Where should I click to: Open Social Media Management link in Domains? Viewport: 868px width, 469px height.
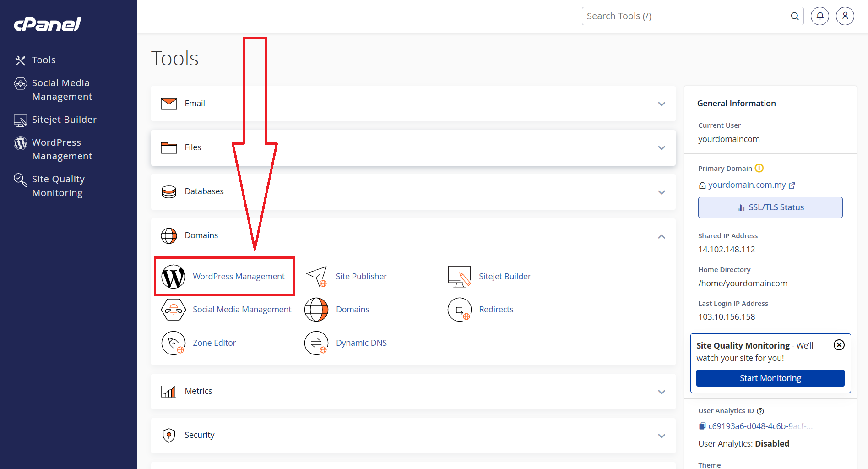coord(242,310)
